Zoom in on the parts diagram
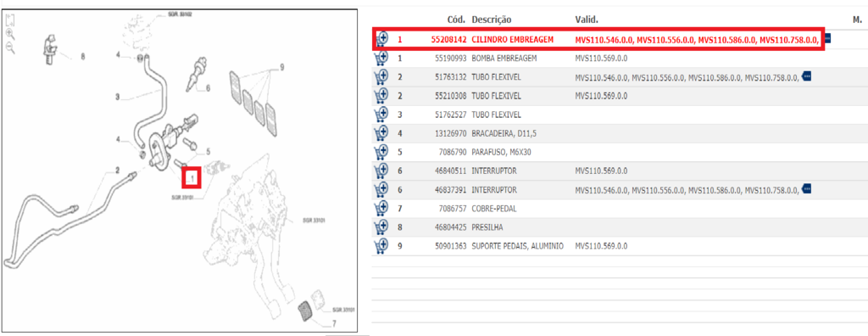The width and height of the screenshot is (868, 336). tap(10, 35)
